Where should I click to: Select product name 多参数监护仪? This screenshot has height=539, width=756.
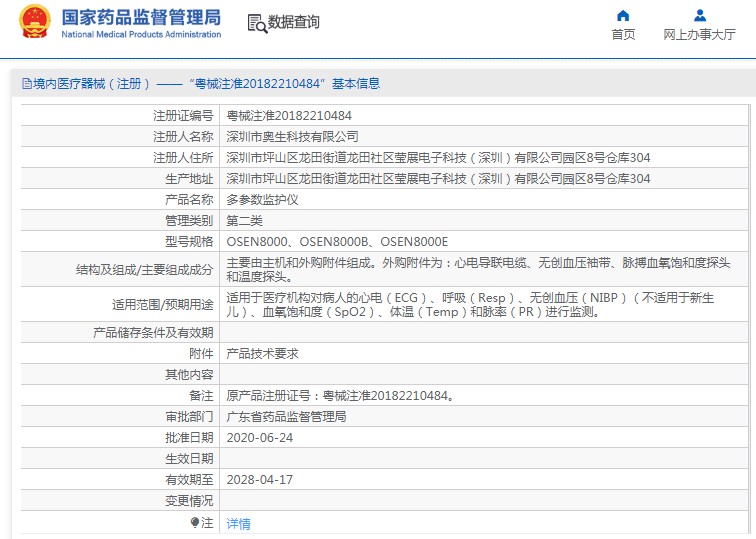(x=262, y=200)
